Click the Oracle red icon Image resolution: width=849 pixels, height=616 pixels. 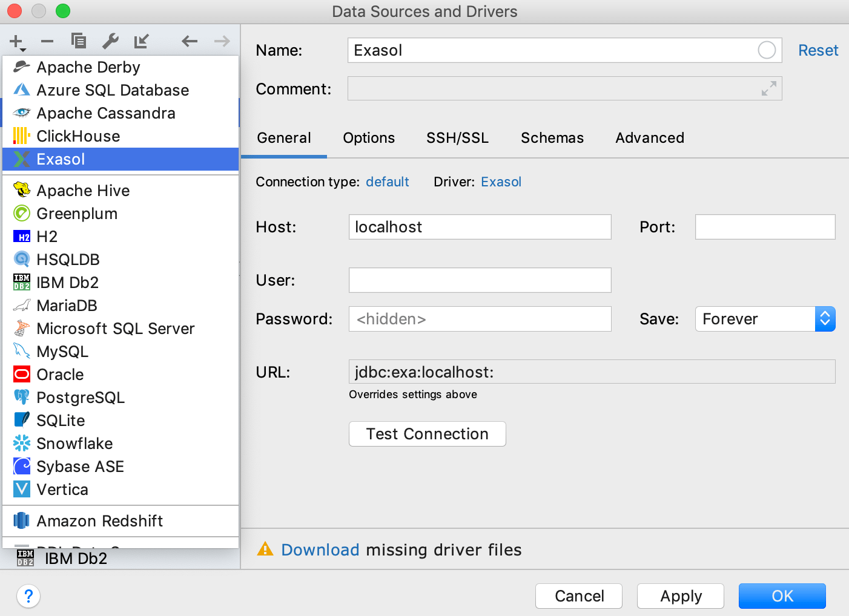pos(22,375)
